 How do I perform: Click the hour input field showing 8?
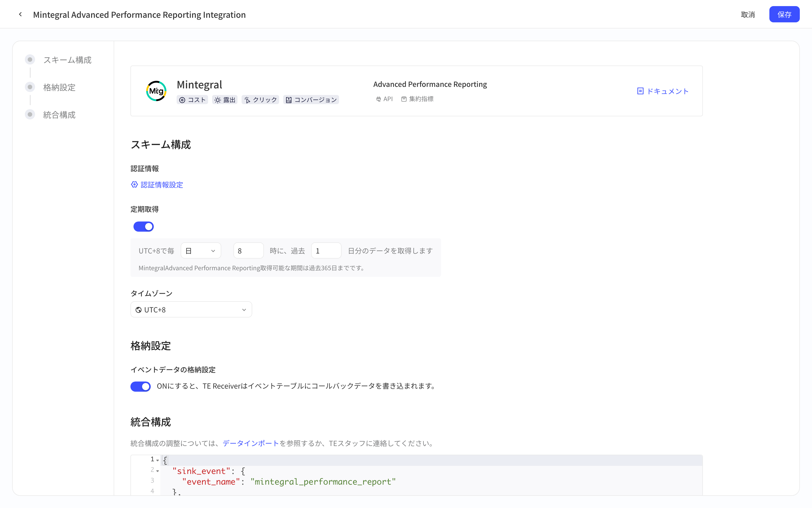pyautogui.click(x=249, y=251)
